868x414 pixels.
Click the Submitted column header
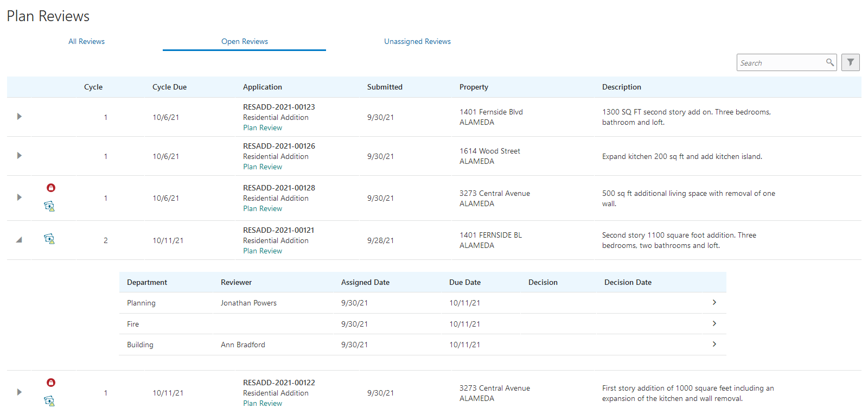pyautogui.click(x=385, y=87)
